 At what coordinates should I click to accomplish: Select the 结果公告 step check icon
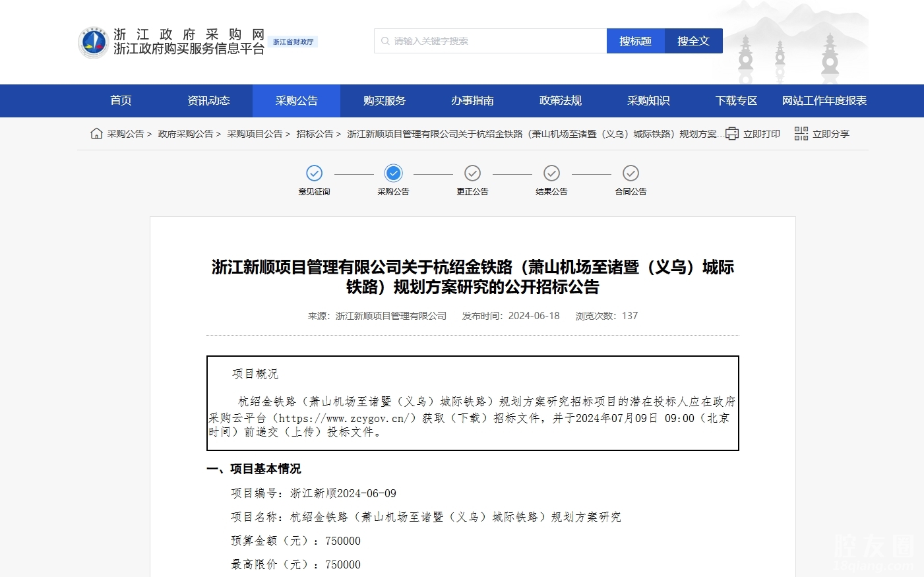click(x=551, y=173)
